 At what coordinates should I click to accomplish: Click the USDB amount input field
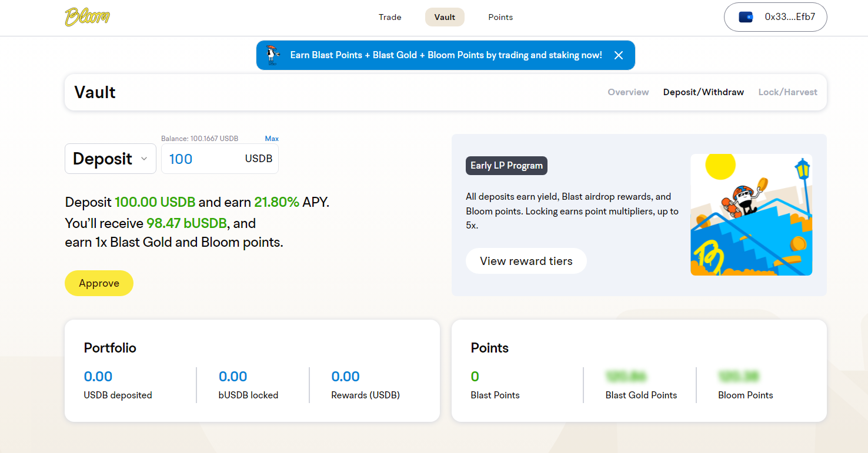(x=220, y=159)
